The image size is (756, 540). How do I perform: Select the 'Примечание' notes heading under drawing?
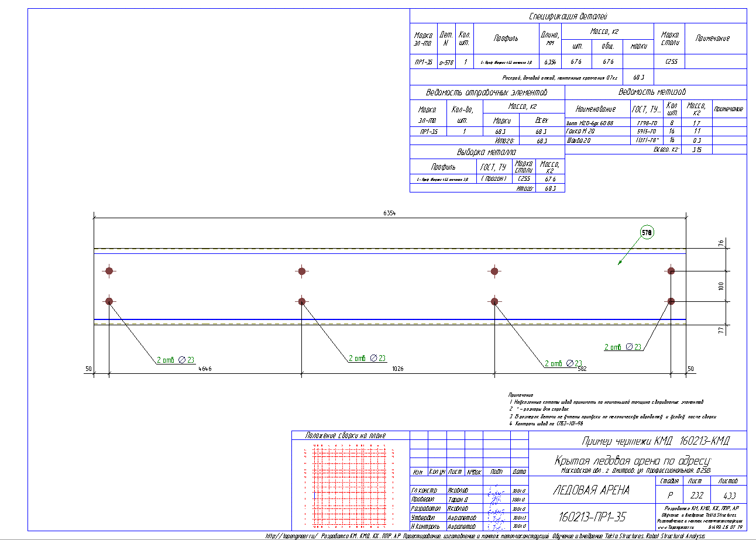(521, 395)
